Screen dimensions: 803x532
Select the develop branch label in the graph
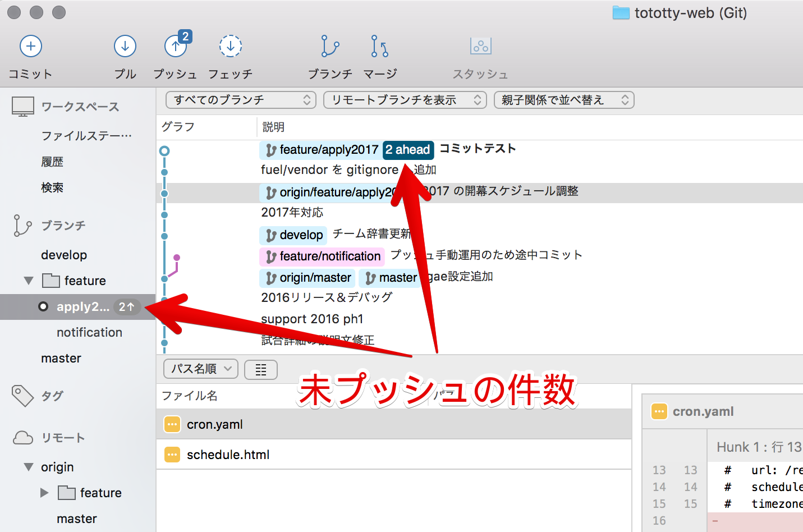(293, 235)
